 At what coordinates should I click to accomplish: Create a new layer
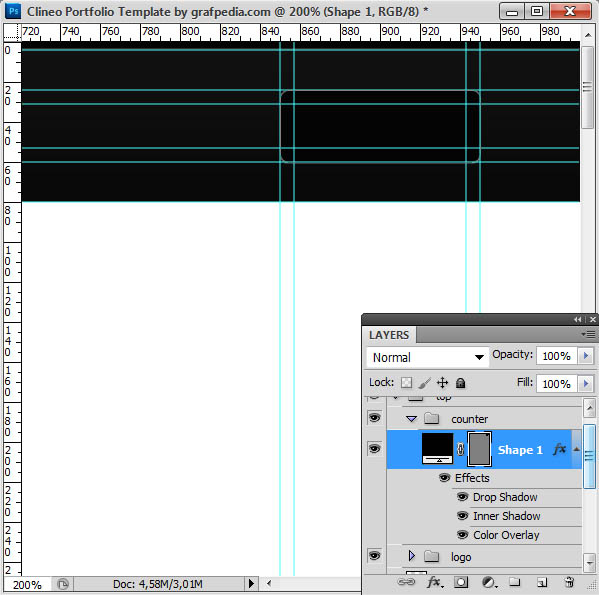(x=542, y=582)
